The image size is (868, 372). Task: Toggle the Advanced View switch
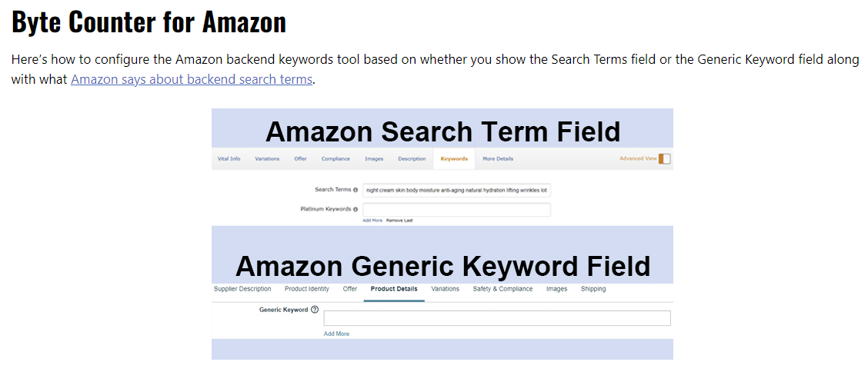point(664,158)
